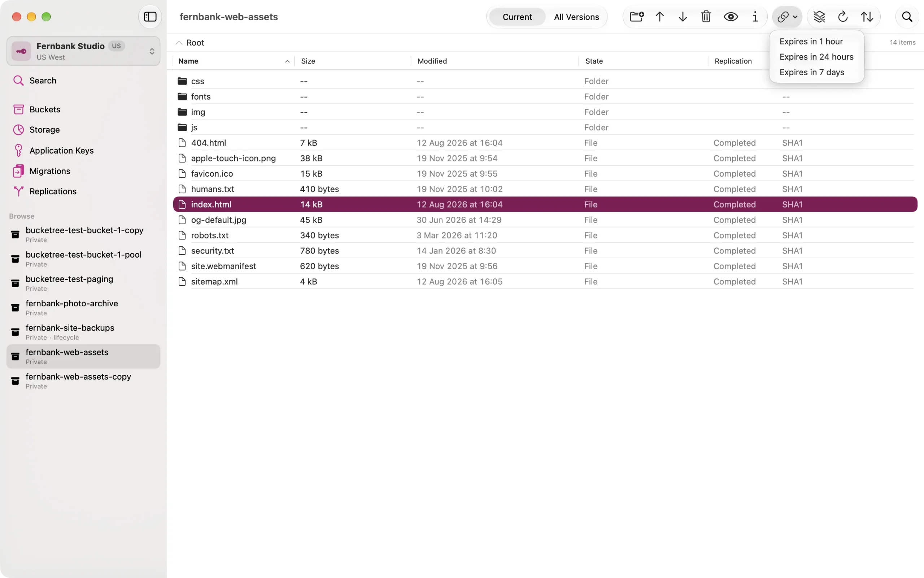Open the Fernbank Studio account switcher
This screenshot has height=578, width=924.
coord(83,51)
